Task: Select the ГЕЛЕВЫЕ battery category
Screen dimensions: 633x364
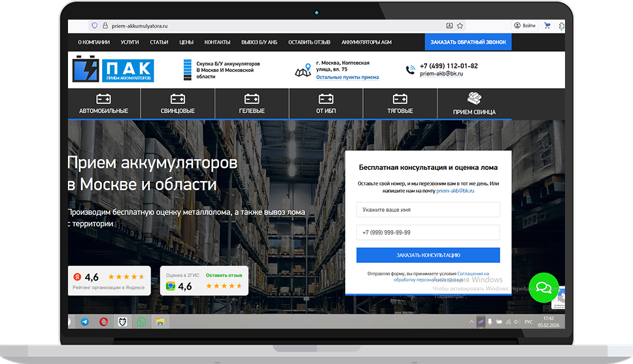Action: (x=252, y=104)
